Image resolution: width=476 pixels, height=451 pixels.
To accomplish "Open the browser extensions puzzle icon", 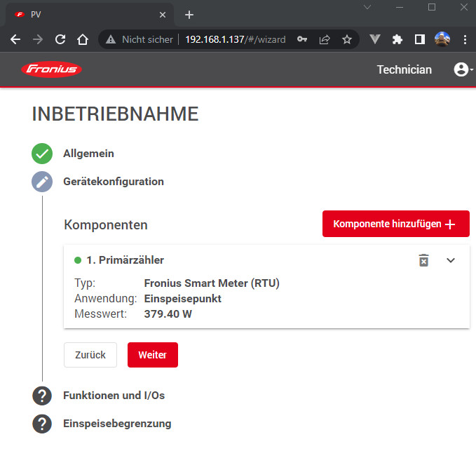I will [x=397, y=40].
